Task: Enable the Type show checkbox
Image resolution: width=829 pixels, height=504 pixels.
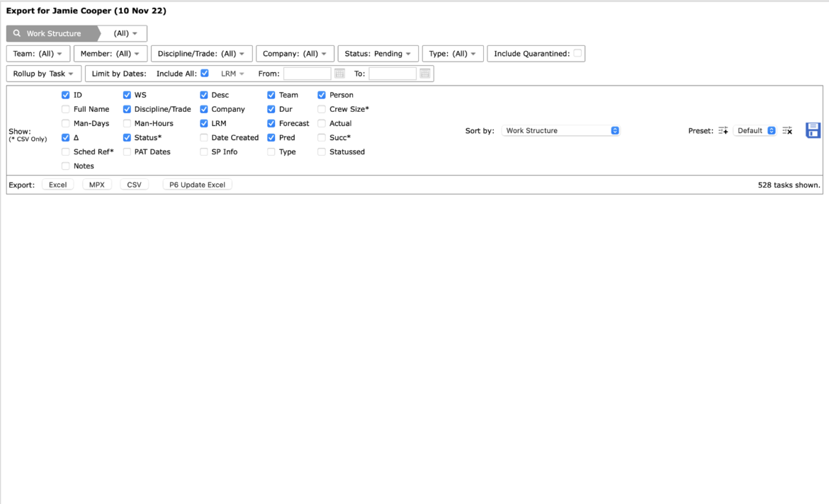Action: (271, 151)
